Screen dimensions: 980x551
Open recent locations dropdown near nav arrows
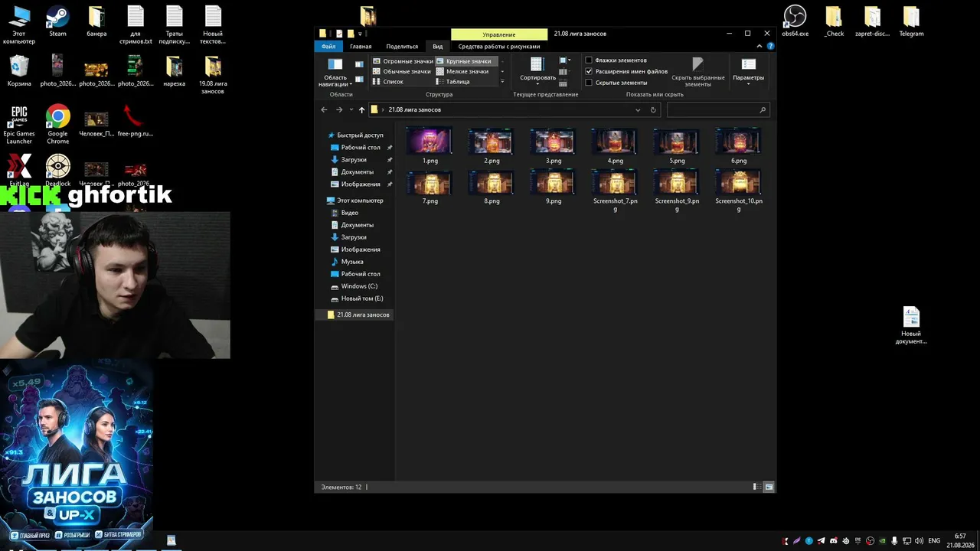tap(351, 109)
